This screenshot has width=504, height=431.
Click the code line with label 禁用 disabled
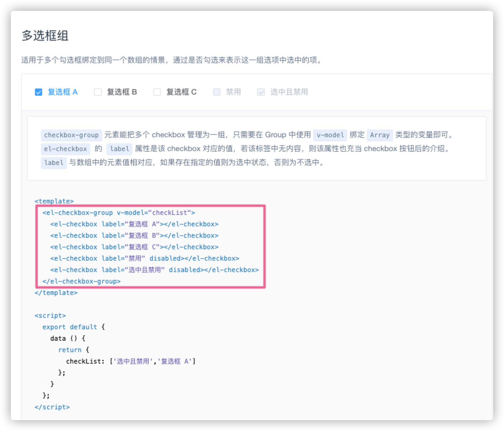(x=145, y=259)
